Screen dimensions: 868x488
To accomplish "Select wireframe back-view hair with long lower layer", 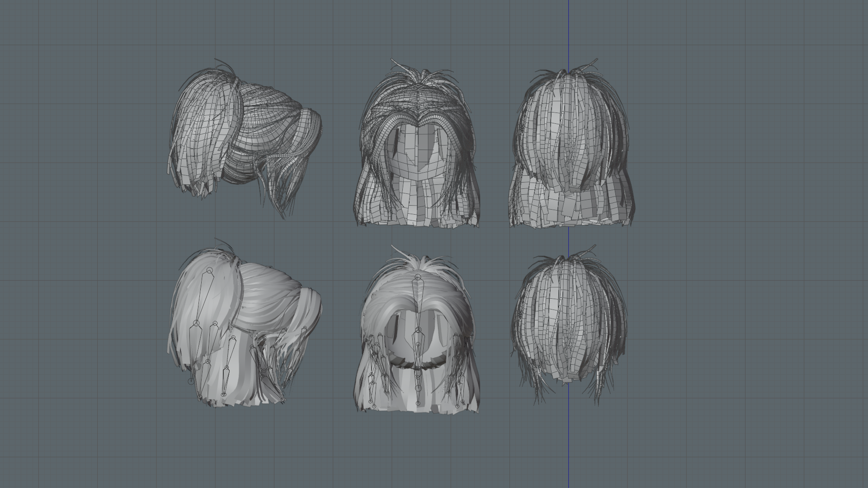I will tap(573, 142).
